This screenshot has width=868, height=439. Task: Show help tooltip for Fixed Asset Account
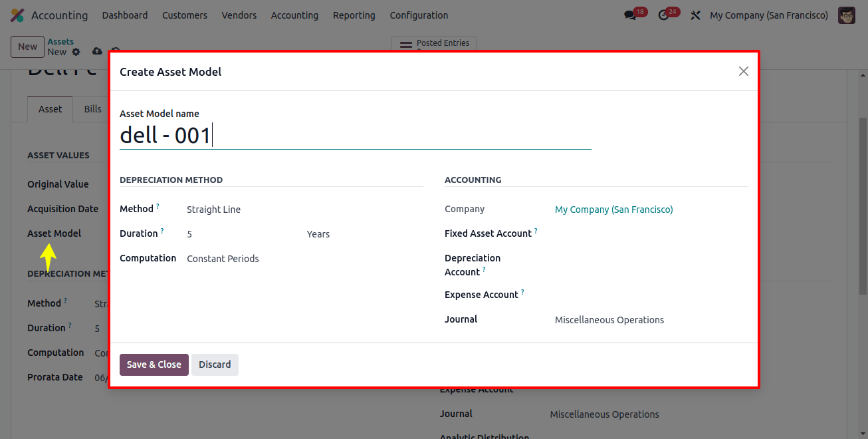[536, 231]
